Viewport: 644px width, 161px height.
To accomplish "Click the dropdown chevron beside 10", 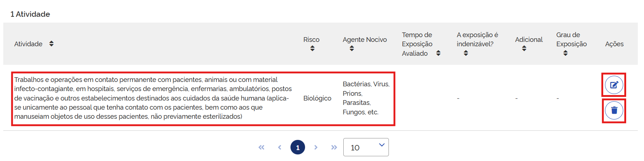I will (382, 145).
